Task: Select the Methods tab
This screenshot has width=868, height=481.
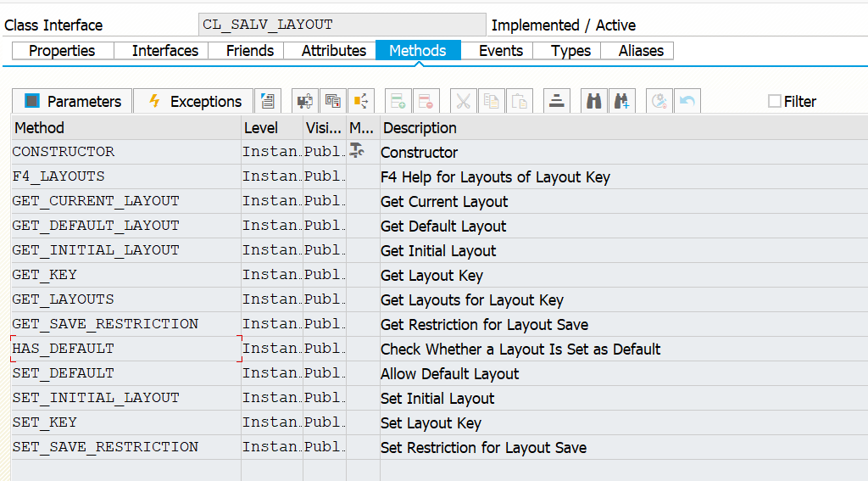Action: pos(418,50)
